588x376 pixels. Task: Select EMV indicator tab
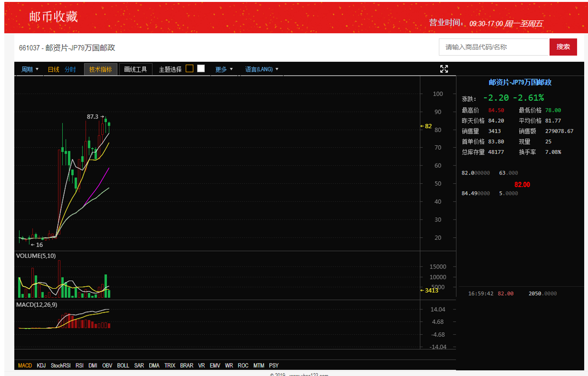tap(215, 365)
